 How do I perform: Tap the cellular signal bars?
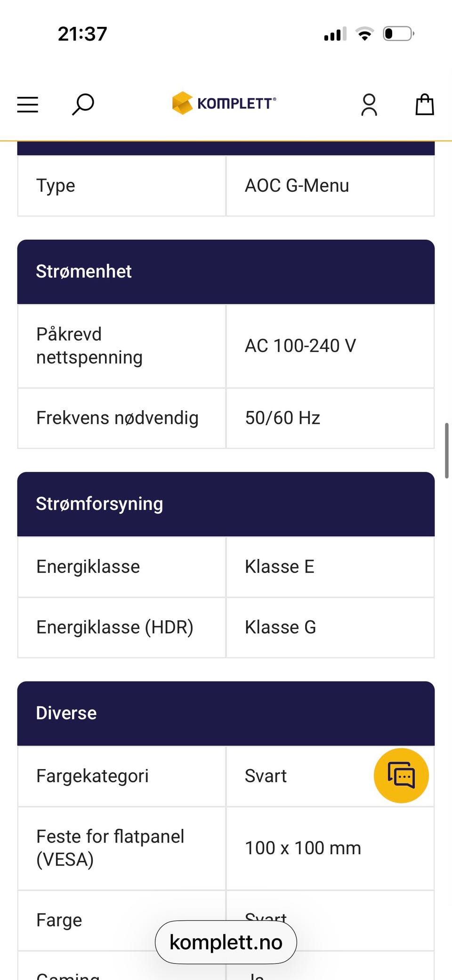pos(335,34)
